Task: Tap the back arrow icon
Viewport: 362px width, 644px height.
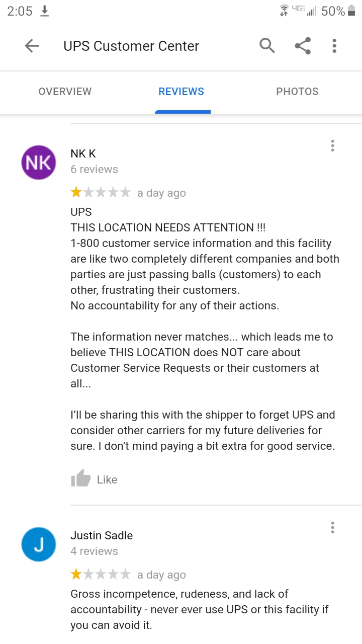Action: [32, 46]
